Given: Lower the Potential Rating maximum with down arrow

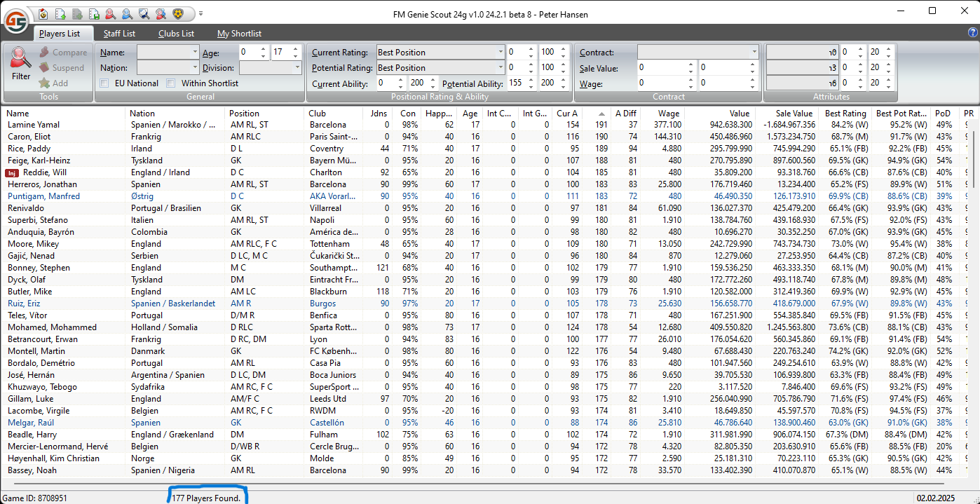Looking at the screenshot, I should [x=563, y=71].
